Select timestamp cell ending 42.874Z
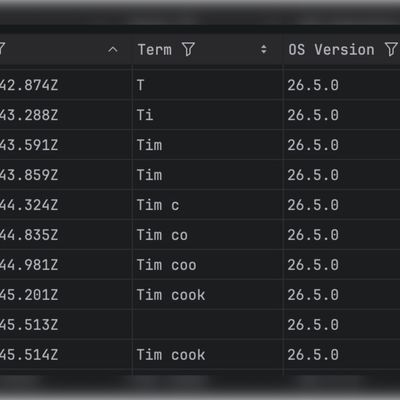The image size is (400, 400). (66, 85)
